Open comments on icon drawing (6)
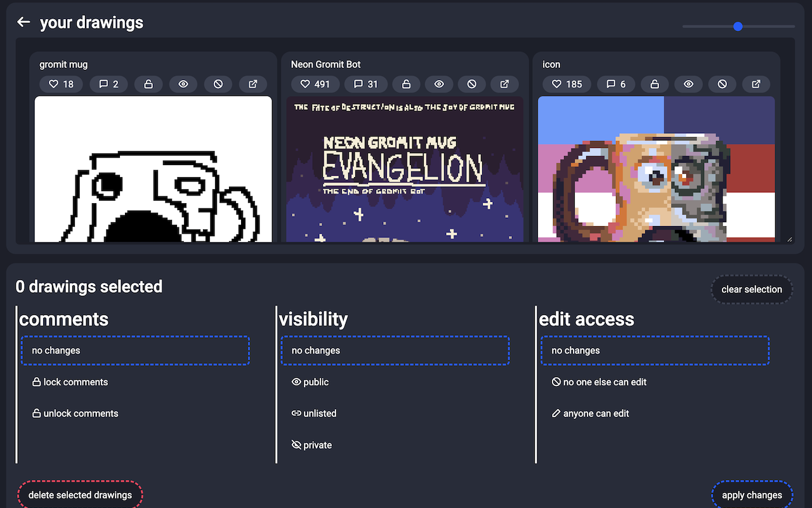The height and width of the screenshot is (508, 812). [x=616, y=84]
